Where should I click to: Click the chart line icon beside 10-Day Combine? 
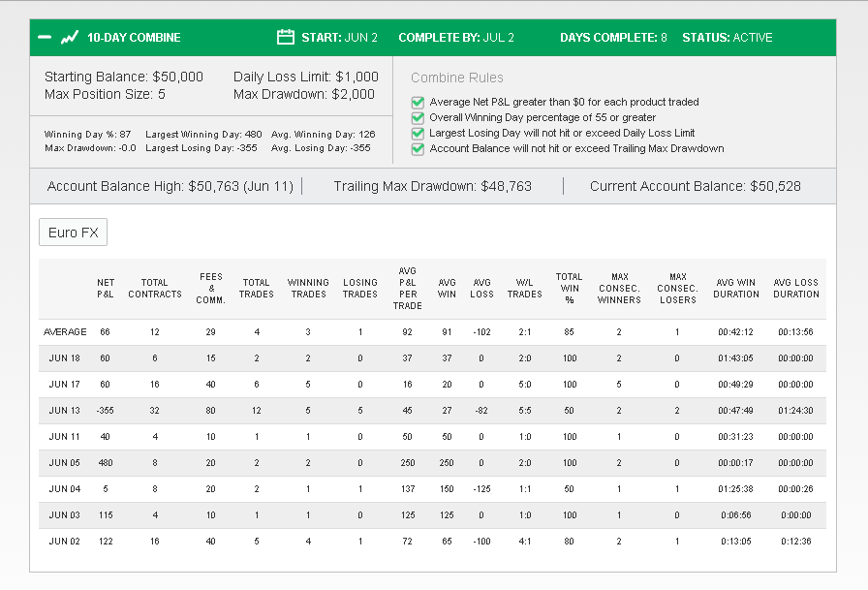[69, 38]
